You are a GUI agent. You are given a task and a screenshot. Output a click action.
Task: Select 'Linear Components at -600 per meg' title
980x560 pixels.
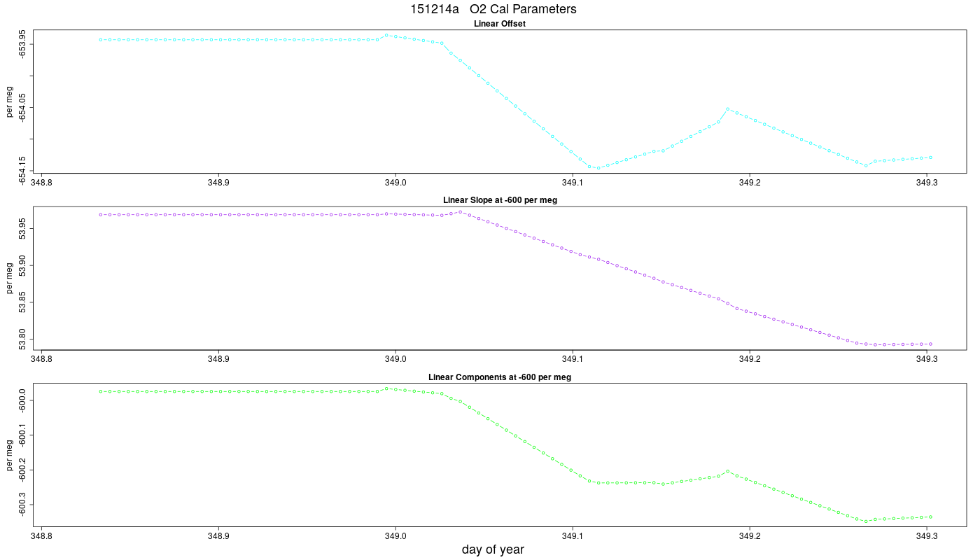500,377
